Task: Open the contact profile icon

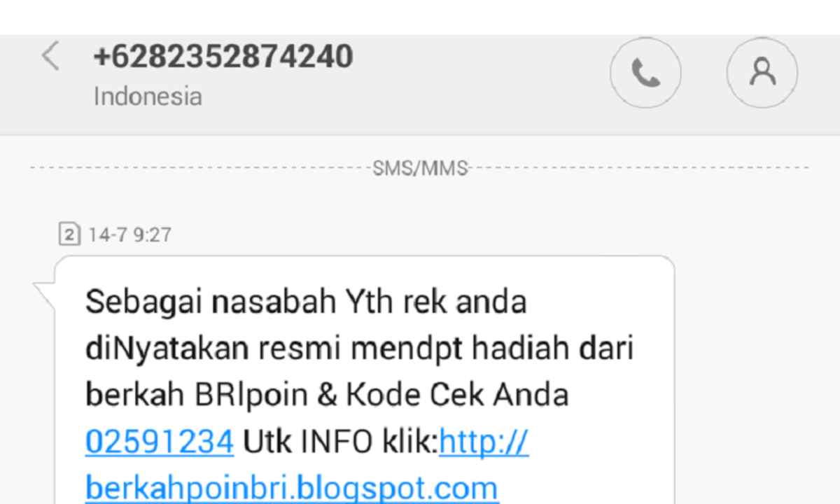Action: (x=762, y=73)
